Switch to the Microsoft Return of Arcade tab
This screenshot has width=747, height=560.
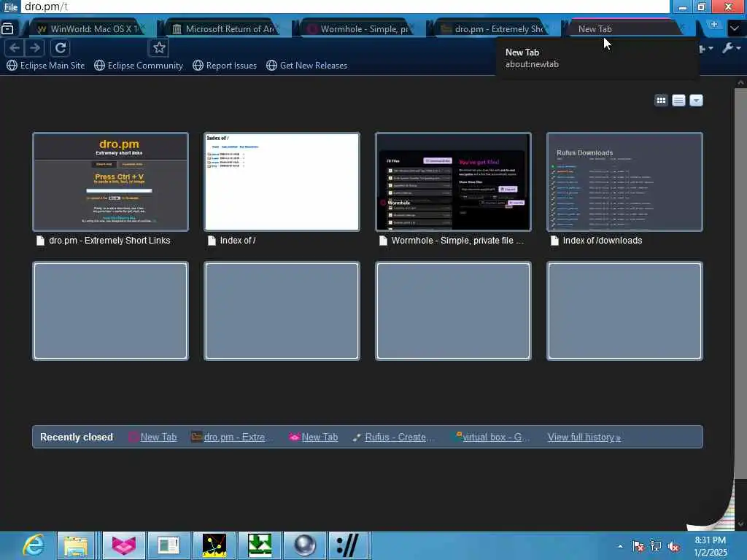pyautogui.click(x=225, y=29)
